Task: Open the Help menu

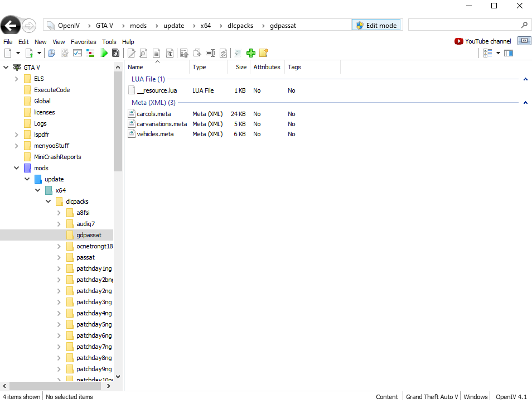Action: tap(128, 42)
